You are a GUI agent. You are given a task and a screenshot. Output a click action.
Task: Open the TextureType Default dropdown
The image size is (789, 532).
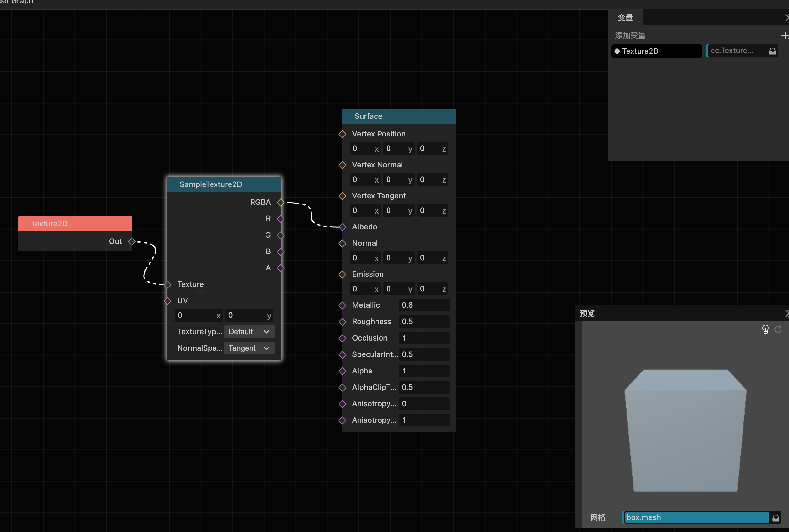[249, 332]
